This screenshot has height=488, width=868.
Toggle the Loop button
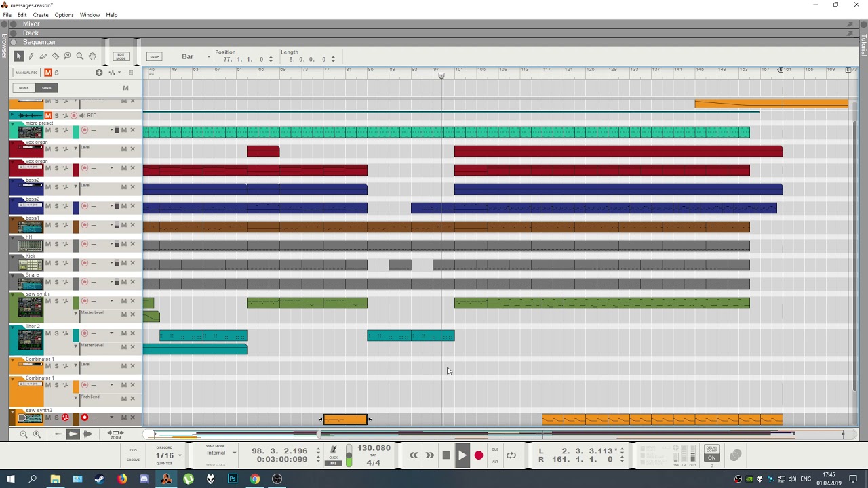tap(511, 455)
